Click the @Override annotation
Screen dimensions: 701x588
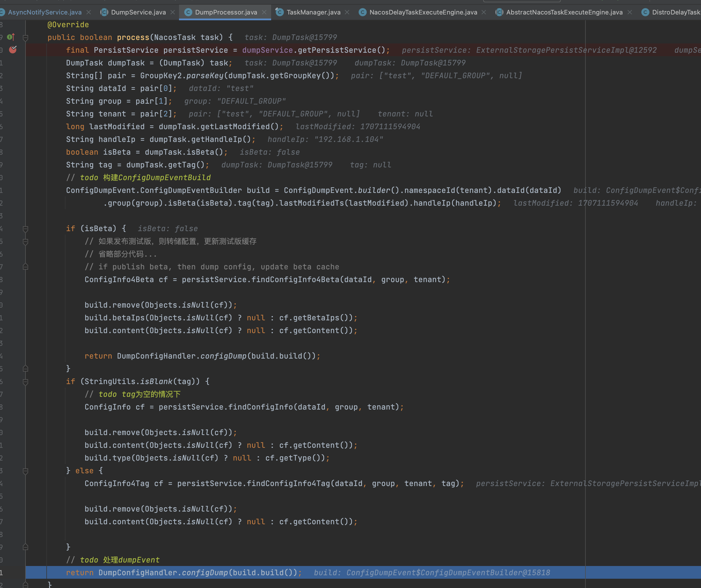click(68, 25)
